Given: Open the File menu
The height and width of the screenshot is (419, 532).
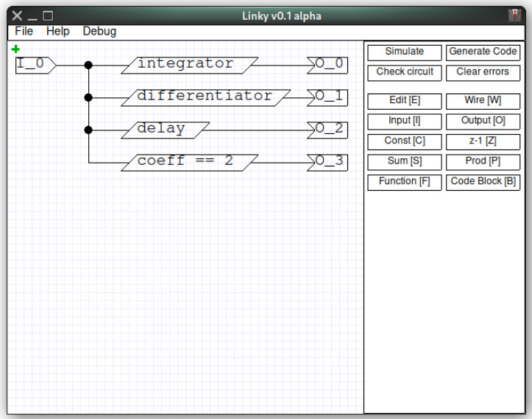Looking at the screenshot, I should (x=24, y=31).
